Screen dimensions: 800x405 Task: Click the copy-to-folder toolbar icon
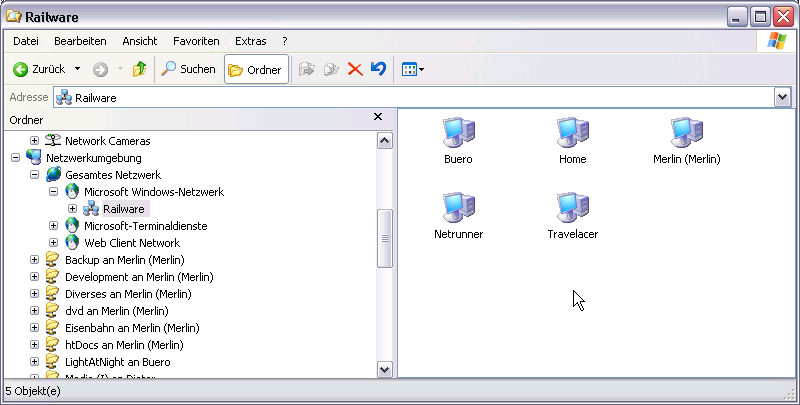click(x=331, y=69)
